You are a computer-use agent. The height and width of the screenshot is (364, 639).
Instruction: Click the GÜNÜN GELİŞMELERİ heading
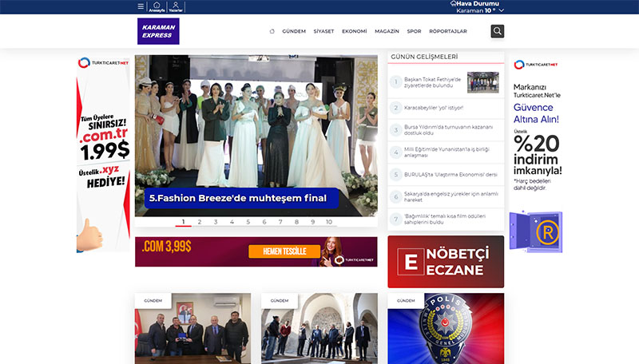[424, 57]
